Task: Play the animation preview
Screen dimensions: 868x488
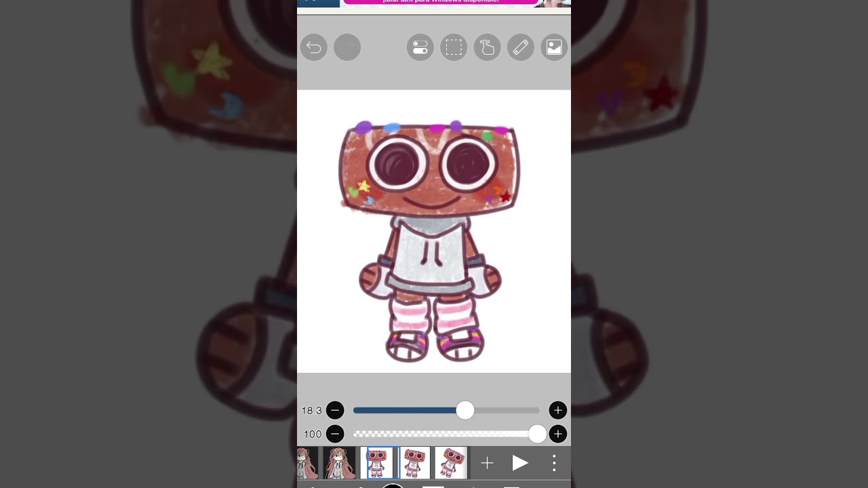Action: (x=520, y=463)
